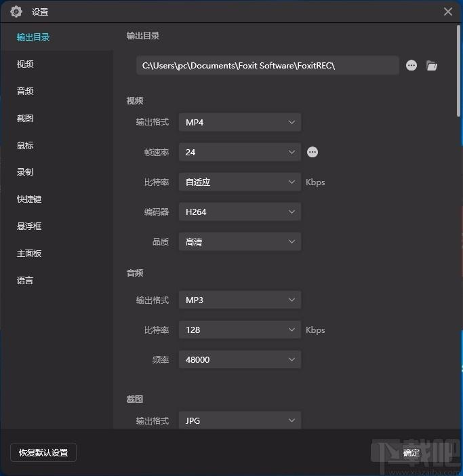463x476 pixels.
Task: Click the vertical scrollbar thumb
Action: 458,71
